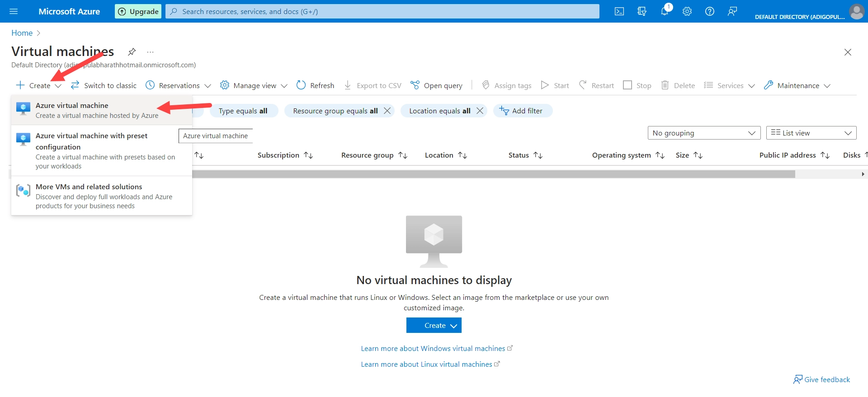
Task: Close the Virtual machines blade
Action: click(848, 52)
